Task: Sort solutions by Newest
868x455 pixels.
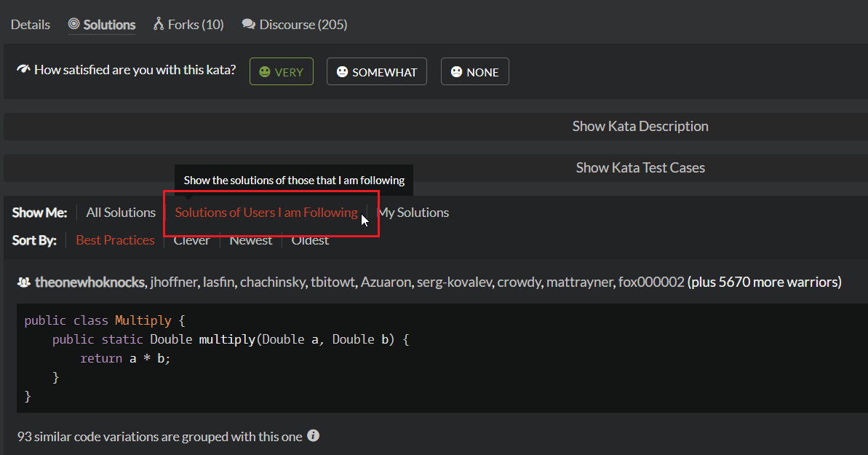Action: click(x=251, y=240)
